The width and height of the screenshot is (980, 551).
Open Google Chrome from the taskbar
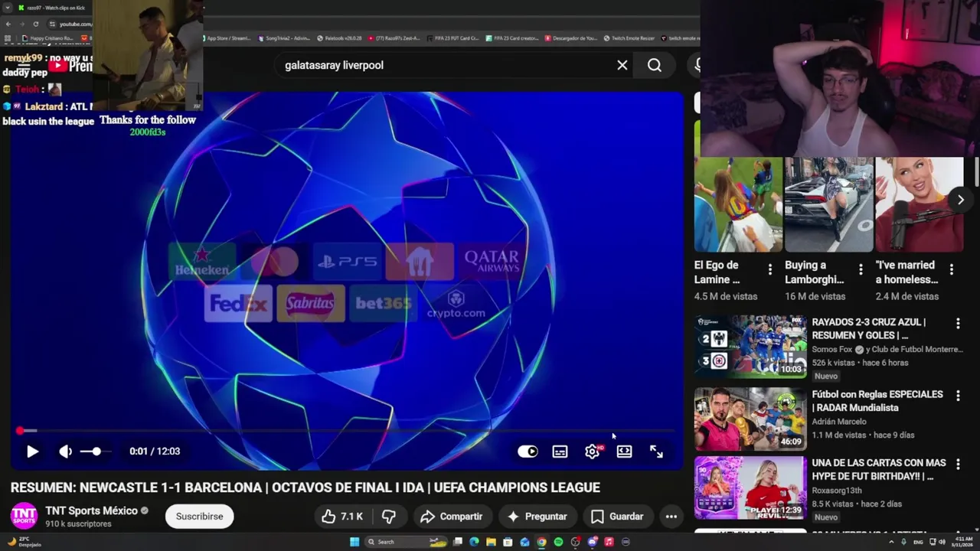tap(541, 542)
